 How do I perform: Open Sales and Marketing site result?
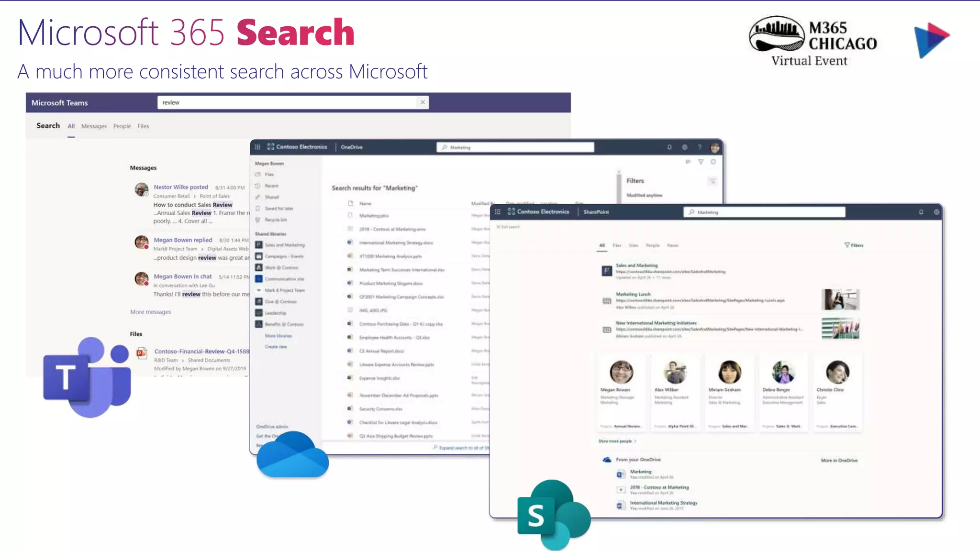click(636, 265)
